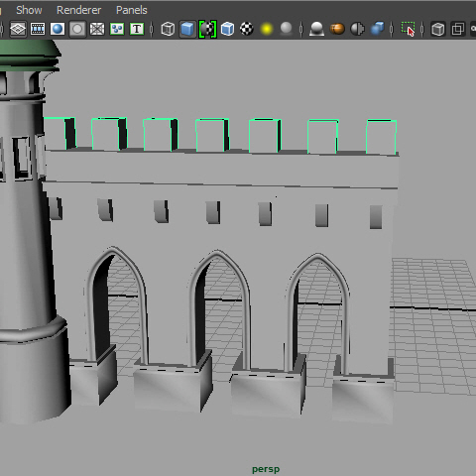476x476 pixels.
Task: Enable use all lights yellow icon
Action: click(267, 29)
